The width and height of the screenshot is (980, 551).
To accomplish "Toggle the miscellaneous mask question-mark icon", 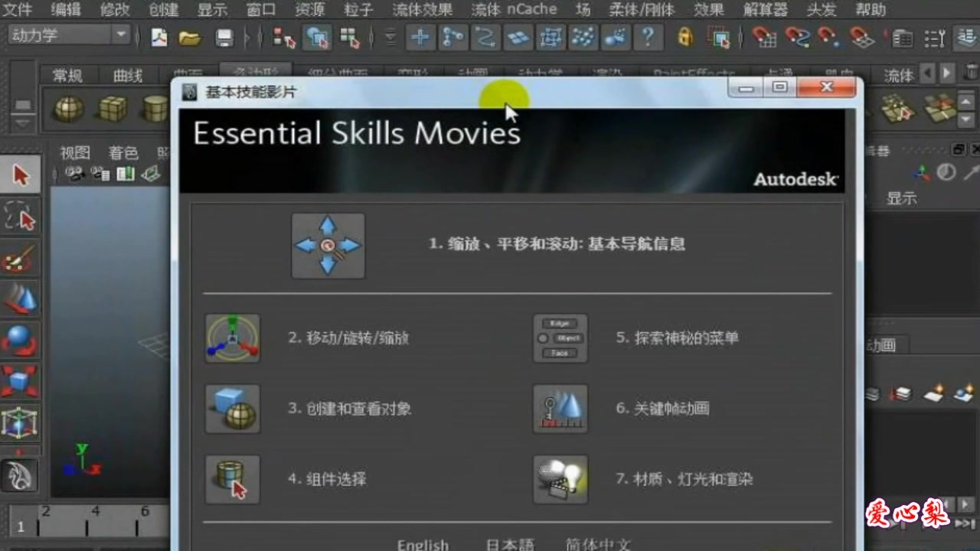I will click(648, 37).
